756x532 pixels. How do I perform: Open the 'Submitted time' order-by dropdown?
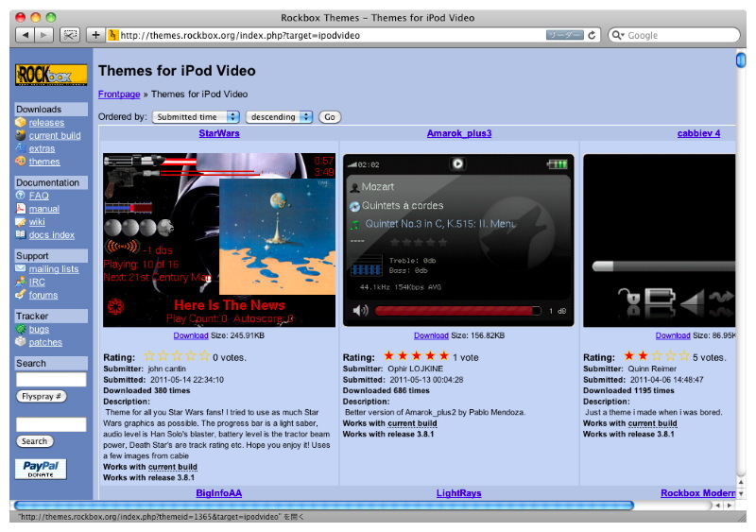(x=196, y=117)
